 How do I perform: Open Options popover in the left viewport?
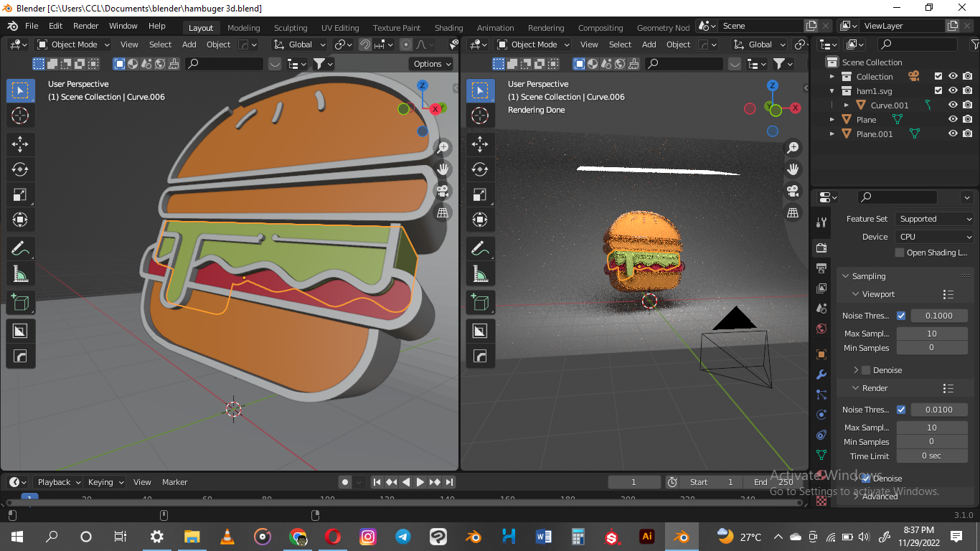pyautogui.click(x=433, y=64)
